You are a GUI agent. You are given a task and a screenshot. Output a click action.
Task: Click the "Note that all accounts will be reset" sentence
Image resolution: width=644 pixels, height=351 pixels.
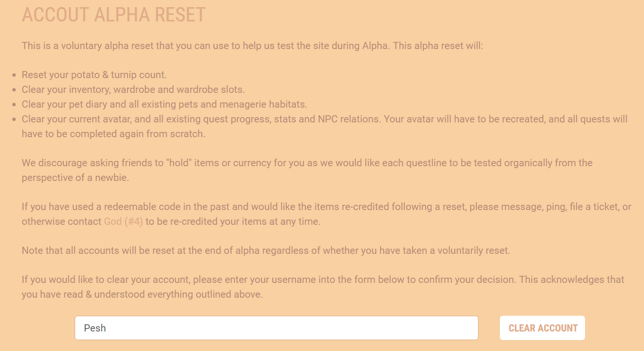266,251
